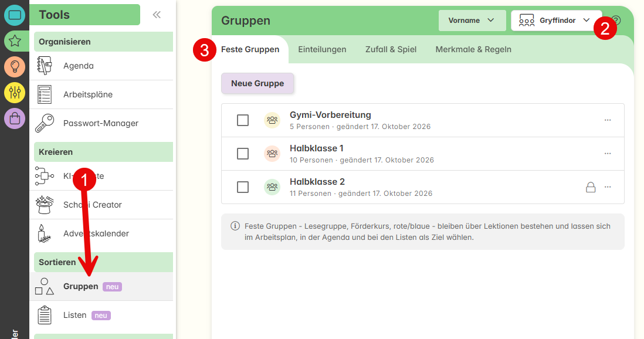This screenshot has height=339, width=644.
Task: Click the group icon of Halbklasse 1
Action: coord(272,154)
